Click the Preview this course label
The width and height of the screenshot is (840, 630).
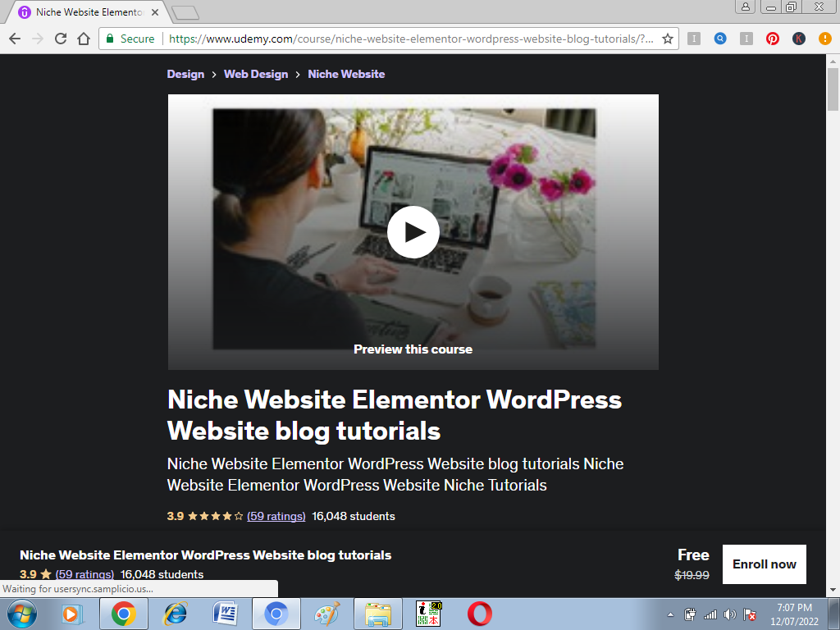[x=413, y=349]
